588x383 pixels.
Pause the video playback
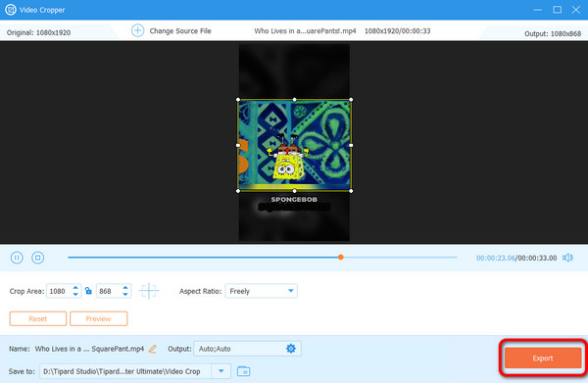[17, 258]
